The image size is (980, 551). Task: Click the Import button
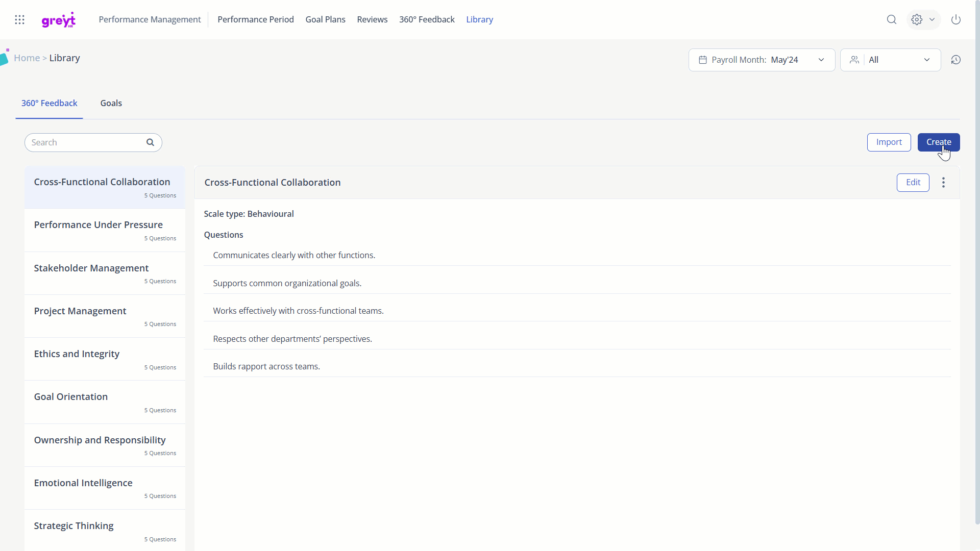pos(888,142)
